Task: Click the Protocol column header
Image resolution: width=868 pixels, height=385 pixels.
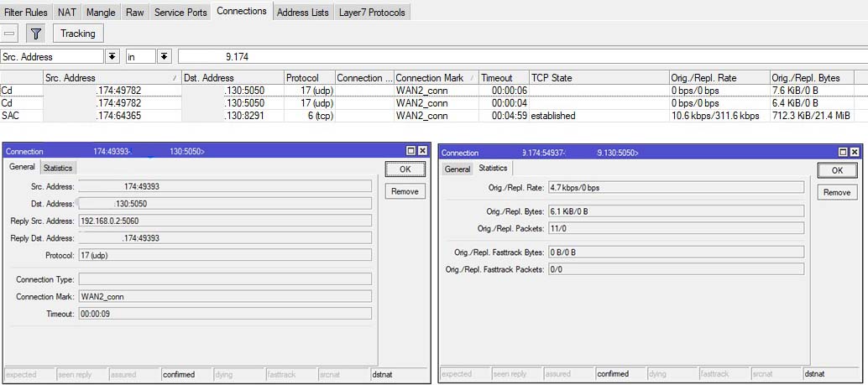Action: (310, 78)
